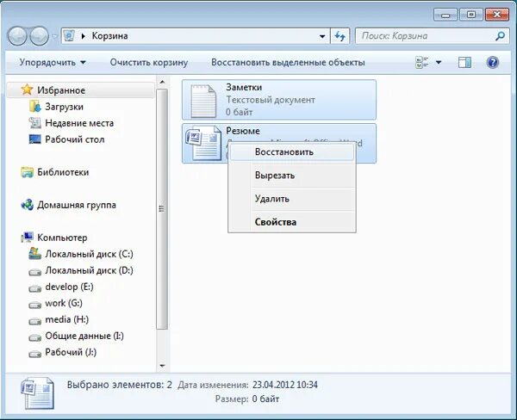Click the Резюме Word document icon
The width and height of the screenshot is (517, 420).
(203, 143)
